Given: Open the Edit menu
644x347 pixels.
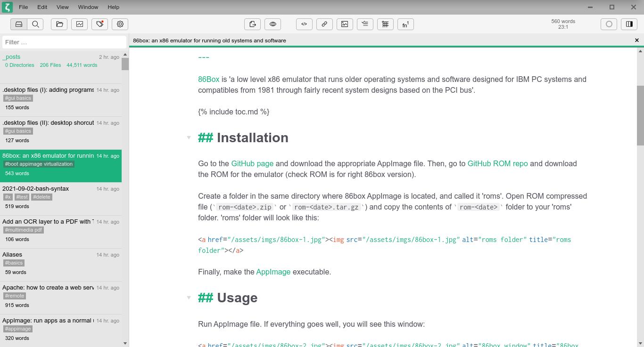Looking at the screenshot, I should click(42, 7).
